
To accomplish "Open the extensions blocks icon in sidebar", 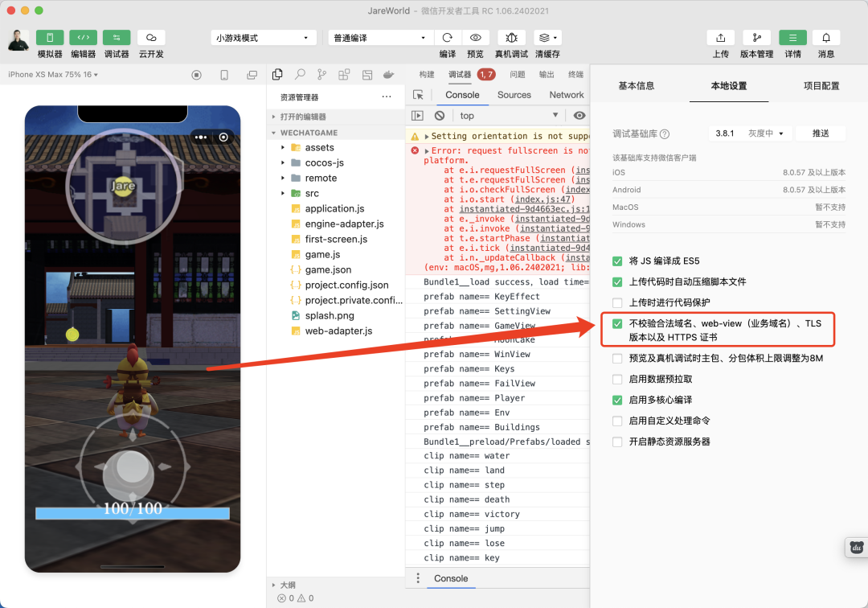I will click(344, 74).
